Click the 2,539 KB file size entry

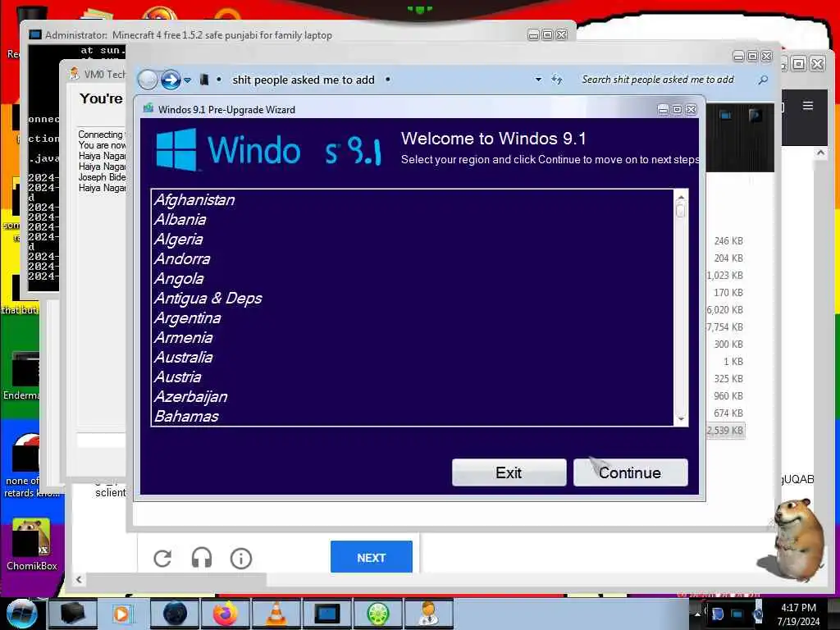(725, 430)
